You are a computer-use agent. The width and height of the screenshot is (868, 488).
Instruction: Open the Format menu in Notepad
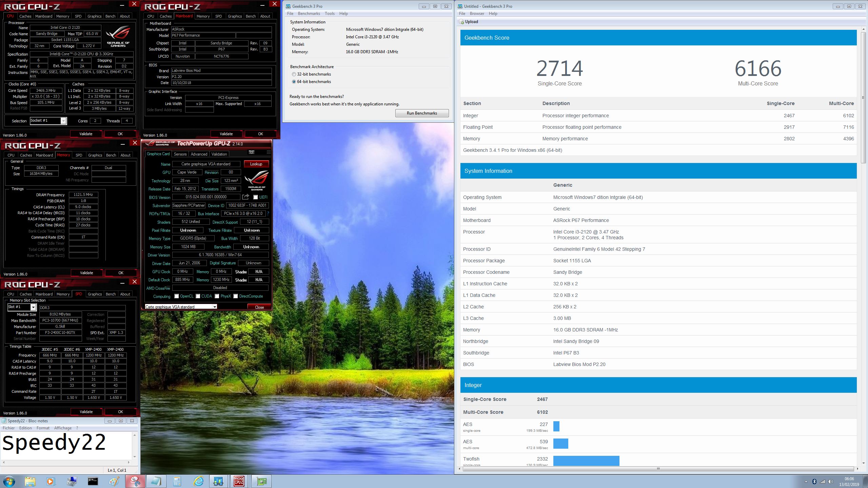click(43, 428)
